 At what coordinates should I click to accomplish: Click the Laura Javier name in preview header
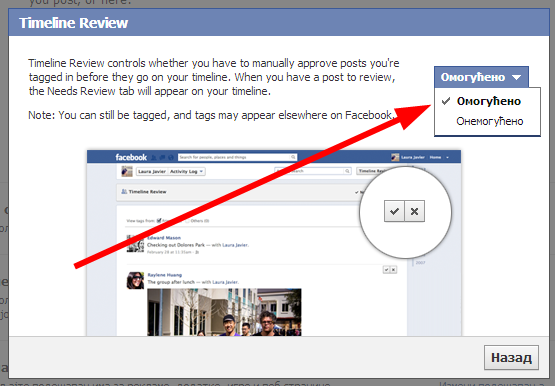(413, 157)
